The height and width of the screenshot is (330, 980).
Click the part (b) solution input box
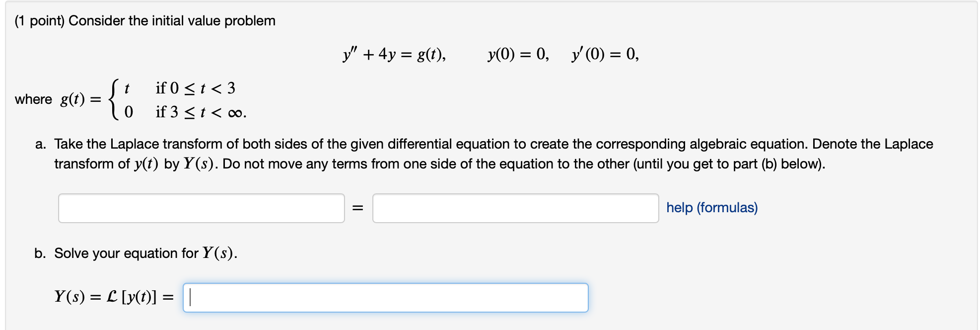(x=385, y=297)
